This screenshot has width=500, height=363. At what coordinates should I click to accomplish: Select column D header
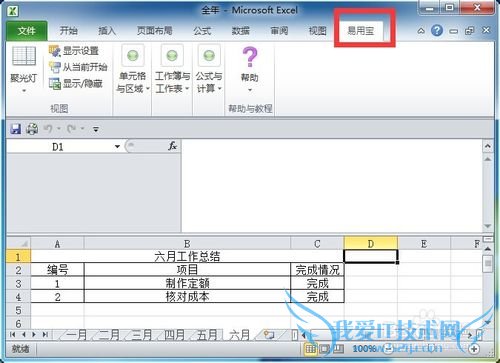pyautogui.click(x=371, y=244)
